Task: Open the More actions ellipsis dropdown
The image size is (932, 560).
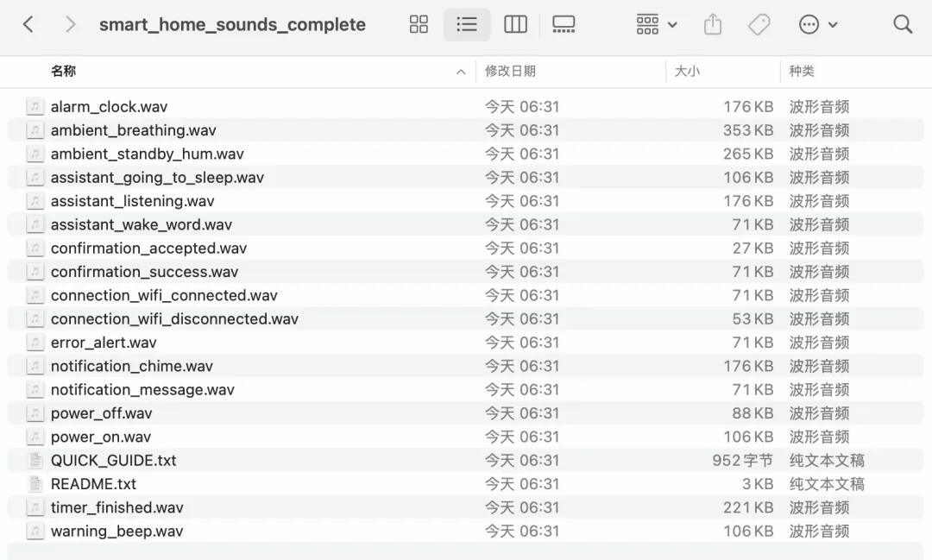Action: pyautogui.click(x=818, y=24)
